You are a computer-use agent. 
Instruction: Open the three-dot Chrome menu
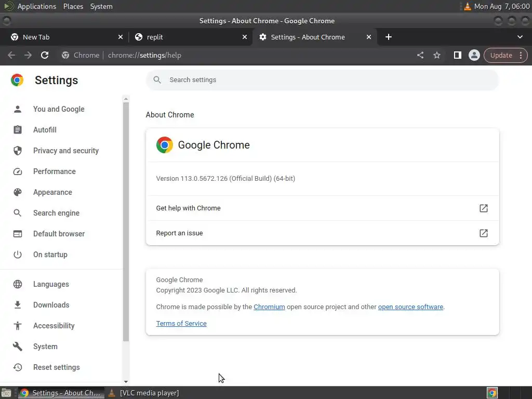click(x=521, y=55)
